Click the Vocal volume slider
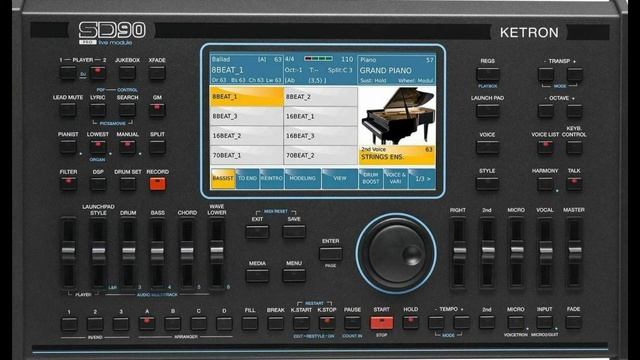Image resolution: width=640 pixels, height=360 pixels. pos(545,250)
